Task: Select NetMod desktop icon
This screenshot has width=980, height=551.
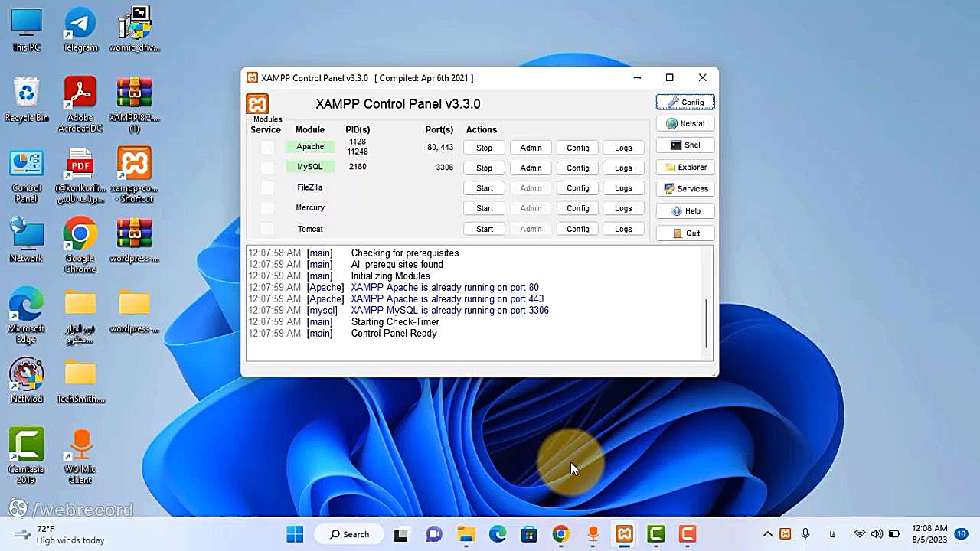Action: [x=26, y=381]
